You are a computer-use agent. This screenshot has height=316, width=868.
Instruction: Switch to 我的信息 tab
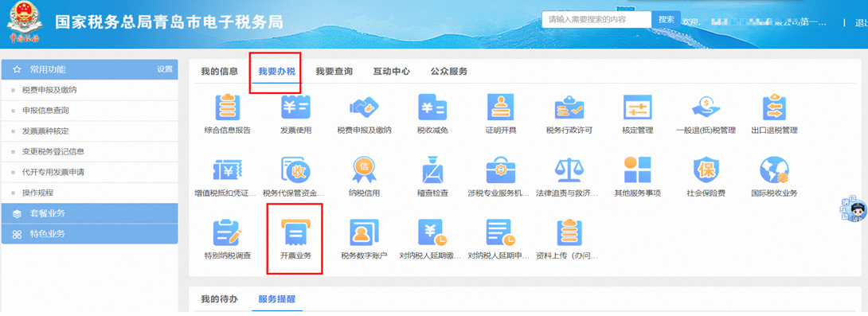pos(219,72)
